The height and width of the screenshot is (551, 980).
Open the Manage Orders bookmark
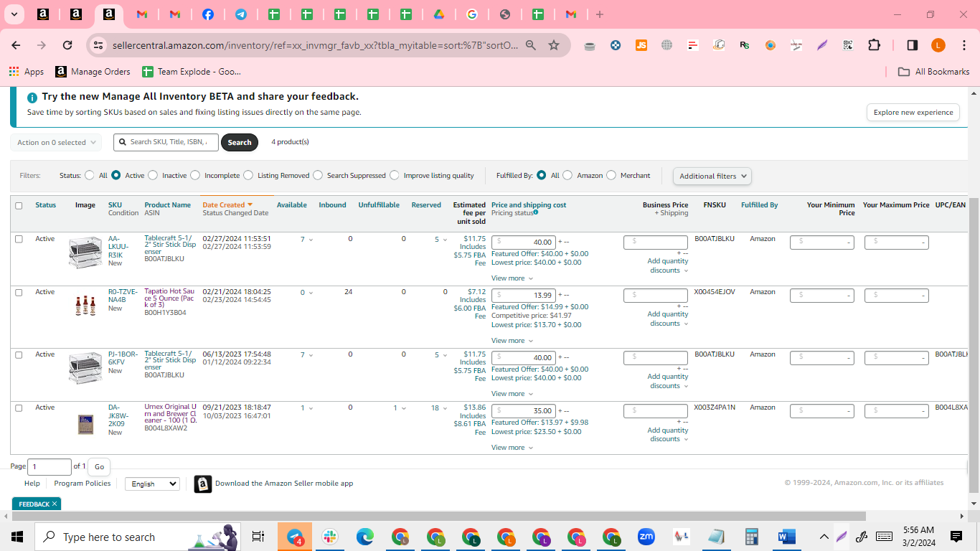93,72
